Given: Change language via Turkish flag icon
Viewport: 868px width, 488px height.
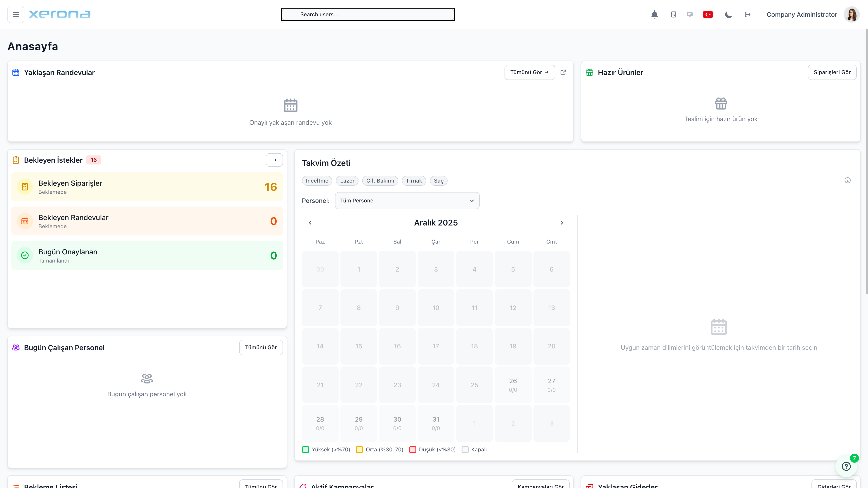Looking at the screenshot, I should 708,14.
